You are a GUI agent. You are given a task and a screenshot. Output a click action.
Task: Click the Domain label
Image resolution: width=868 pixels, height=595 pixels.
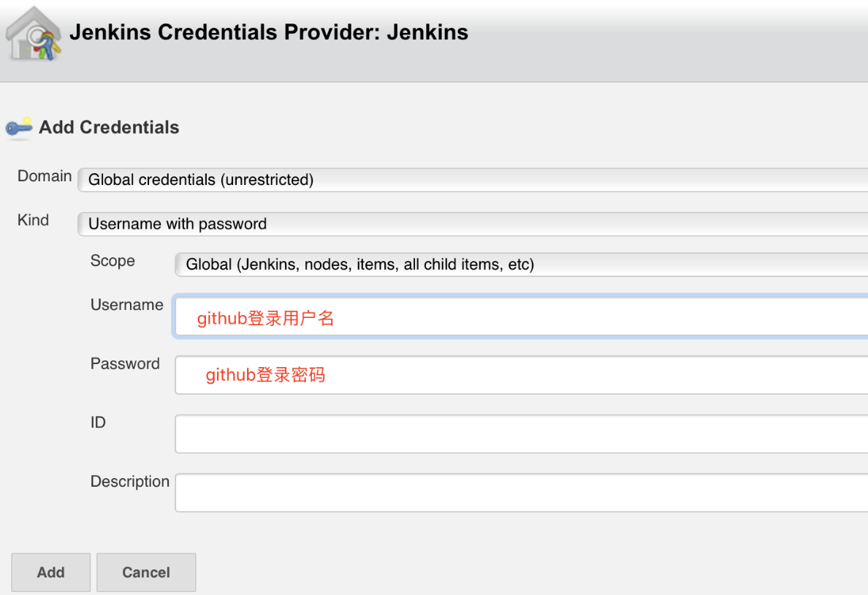click(45, 176)
